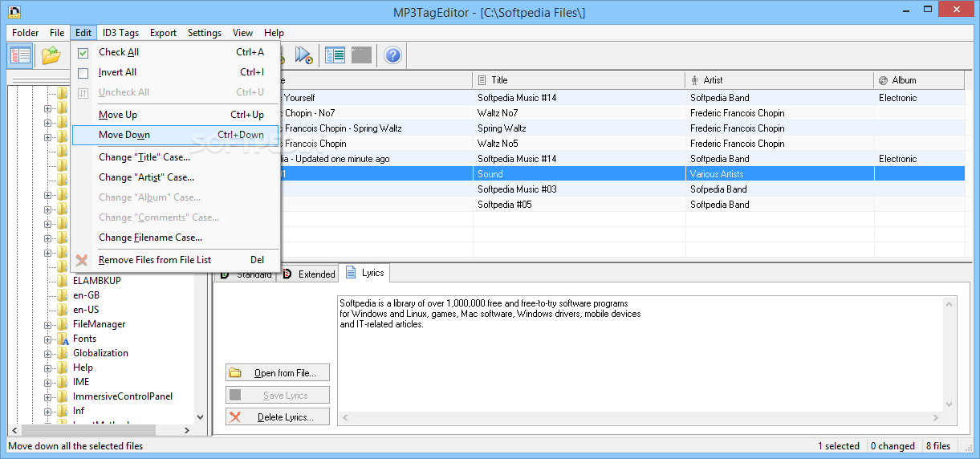Screen dimensions: 980x459
Task: Click the Artist column person icon
Action: click(x=695, y=80)
